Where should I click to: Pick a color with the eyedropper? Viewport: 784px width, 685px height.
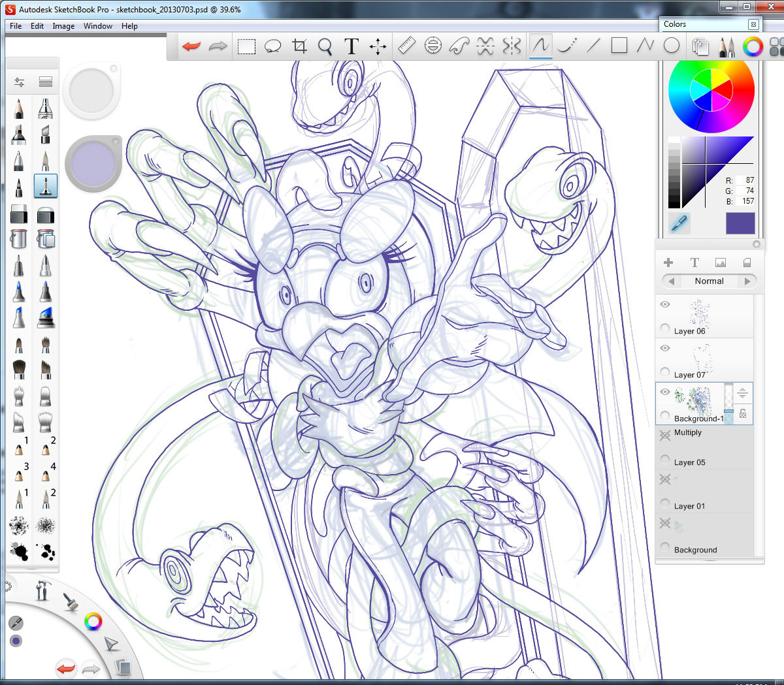679,223
